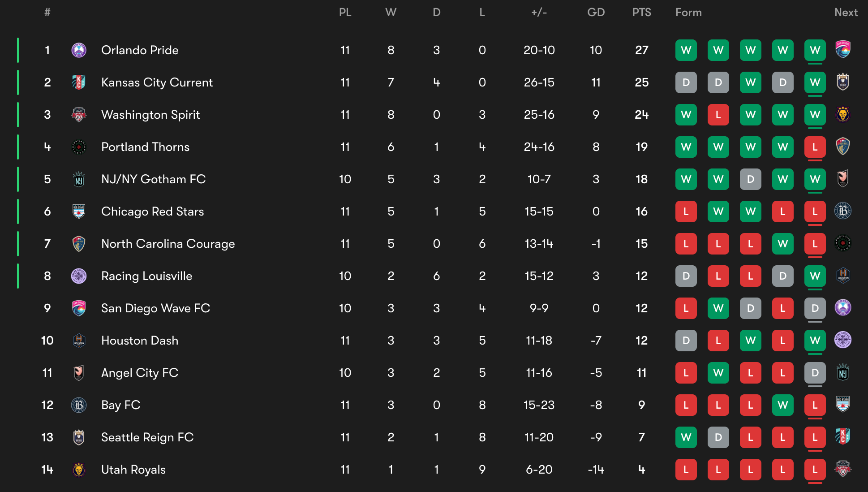The image size is (868, 492).
Task: Click the Form column header
Action: 688,13
